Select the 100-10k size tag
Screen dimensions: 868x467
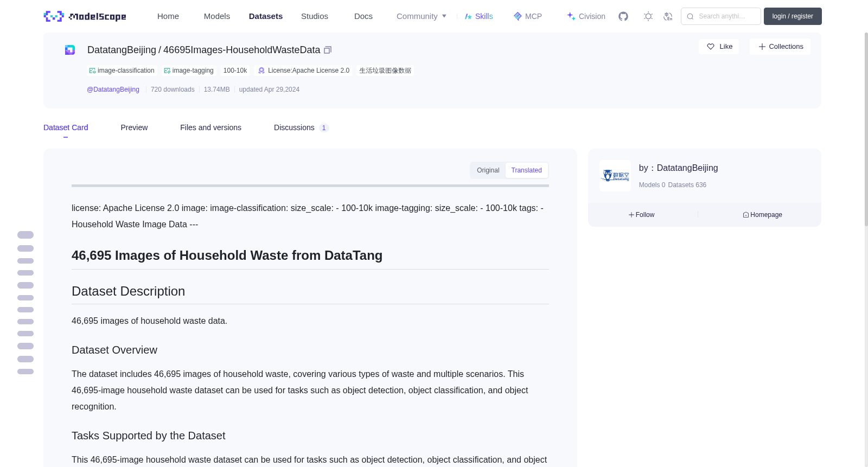coord(235,71)
